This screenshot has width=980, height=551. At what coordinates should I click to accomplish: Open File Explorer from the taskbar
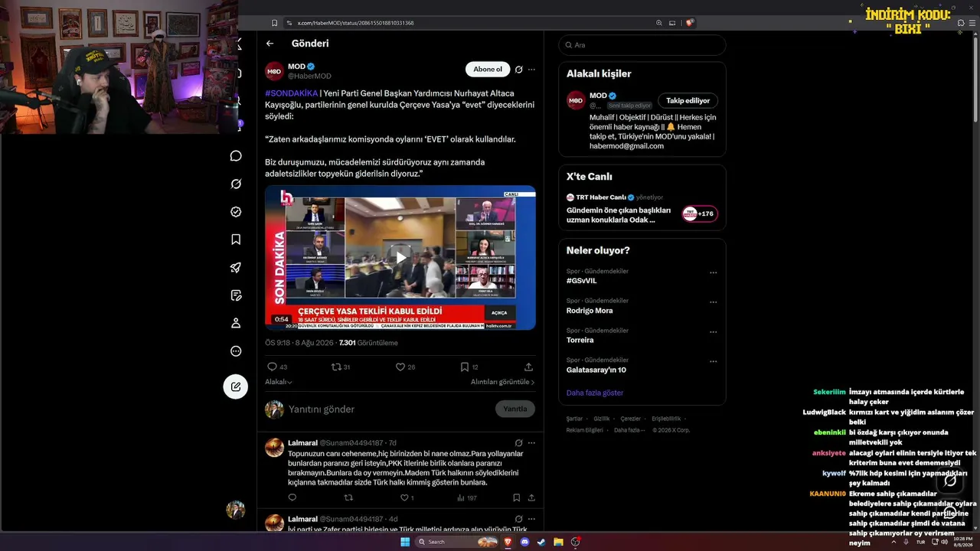tap(559, 542)
